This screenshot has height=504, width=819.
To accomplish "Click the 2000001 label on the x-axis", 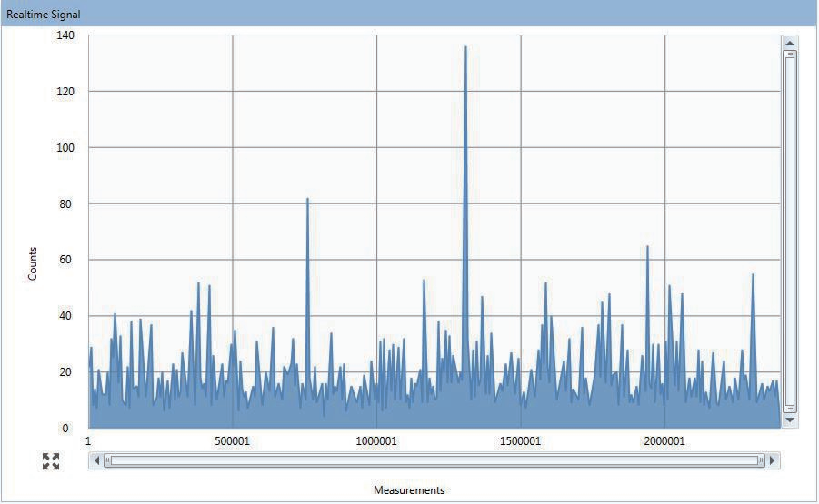I will [x=664, y=441].
